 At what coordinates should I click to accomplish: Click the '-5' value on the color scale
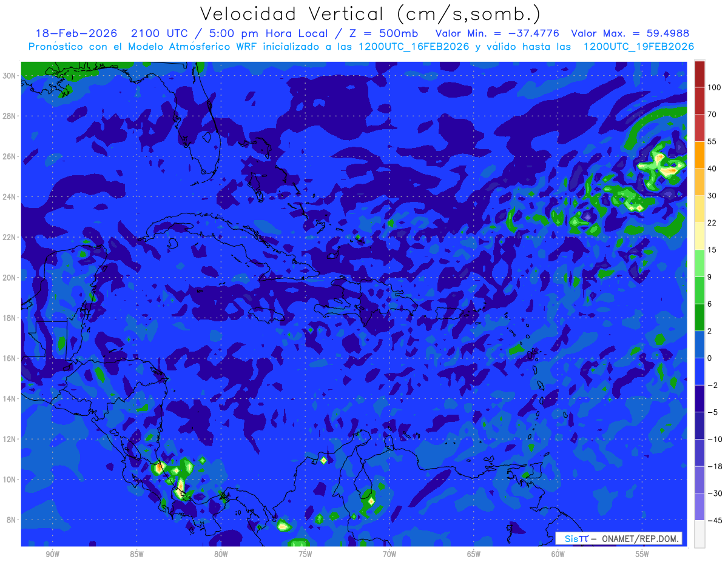pyautogui.click(x=712, y=412)
